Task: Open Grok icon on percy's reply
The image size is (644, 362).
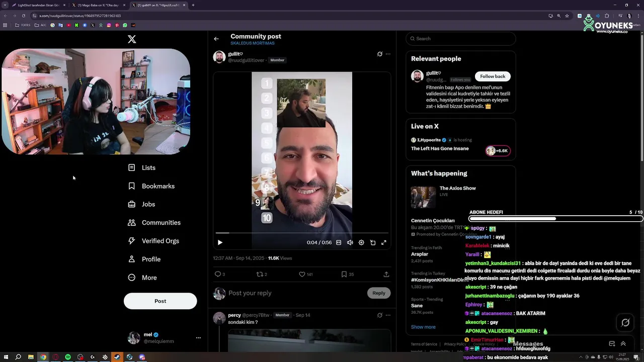Action: (x=380, y=315)
